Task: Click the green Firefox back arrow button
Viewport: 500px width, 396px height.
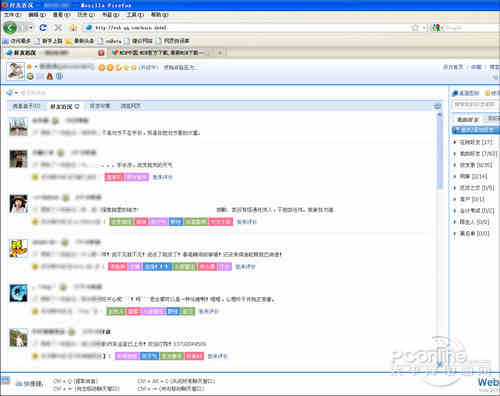Action: point(10,28)
